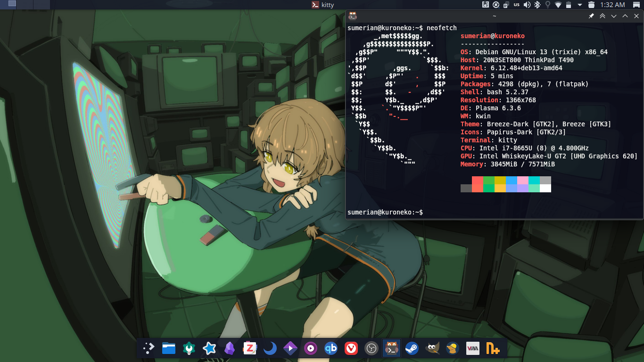
Task: Toggle keep kitty window above others
Action: click(603, 16)
